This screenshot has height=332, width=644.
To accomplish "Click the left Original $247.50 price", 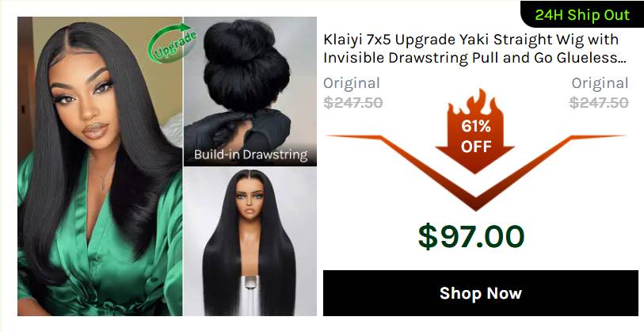I will click(352, 93).
